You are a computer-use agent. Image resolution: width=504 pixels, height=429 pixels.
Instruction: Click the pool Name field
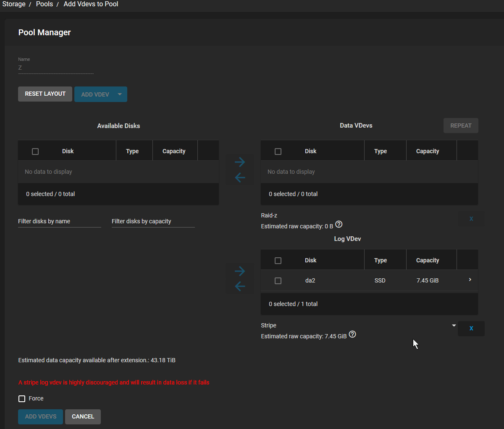click(56, 68)
